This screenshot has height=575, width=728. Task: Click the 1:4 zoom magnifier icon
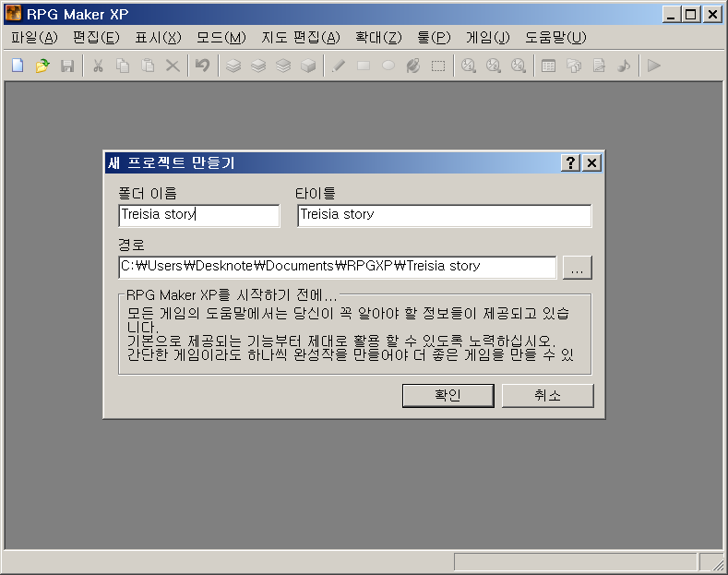[519, 66]
